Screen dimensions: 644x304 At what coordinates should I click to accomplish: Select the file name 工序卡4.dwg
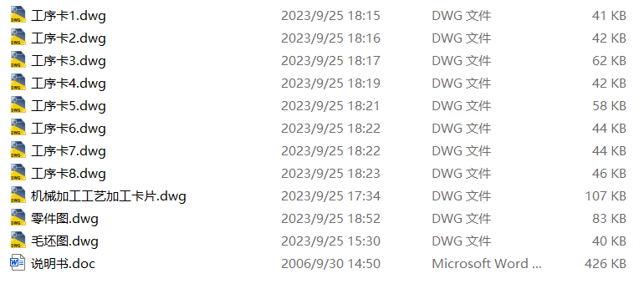[69, 84]
